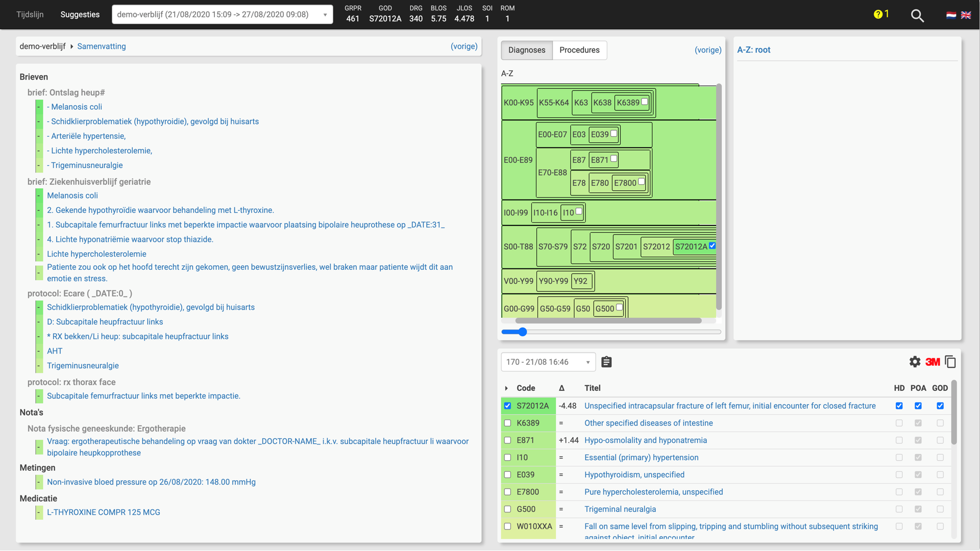This screenshot has height=551, width=980.
Task: Click the diagram's horizontal scrollbar
Action: [608, 321]
